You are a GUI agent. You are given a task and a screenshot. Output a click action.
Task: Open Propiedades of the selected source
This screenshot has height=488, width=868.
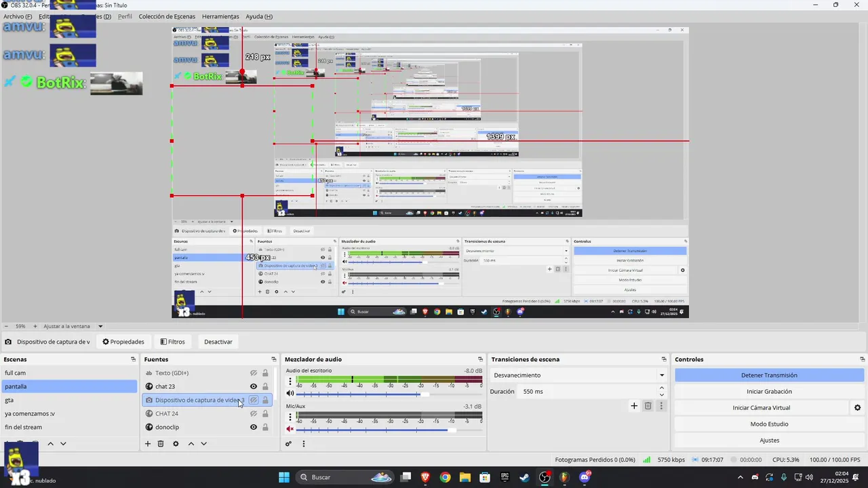tap(123, 342)
